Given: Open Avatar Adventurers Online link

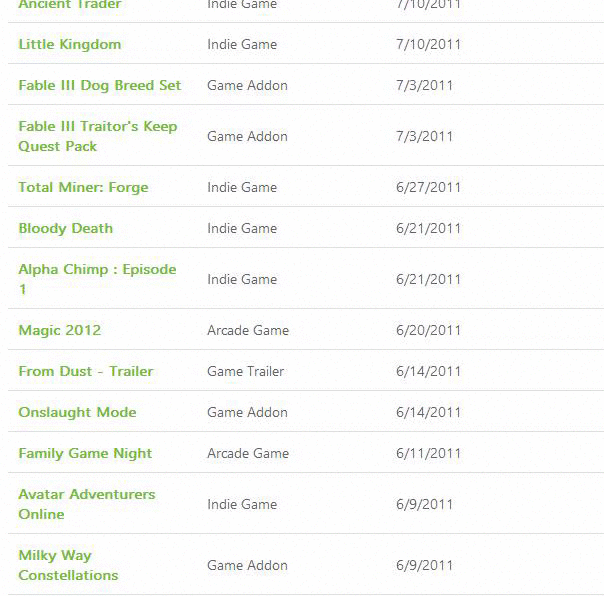Looking at the screenshot, I should click(x=87, y=504).
